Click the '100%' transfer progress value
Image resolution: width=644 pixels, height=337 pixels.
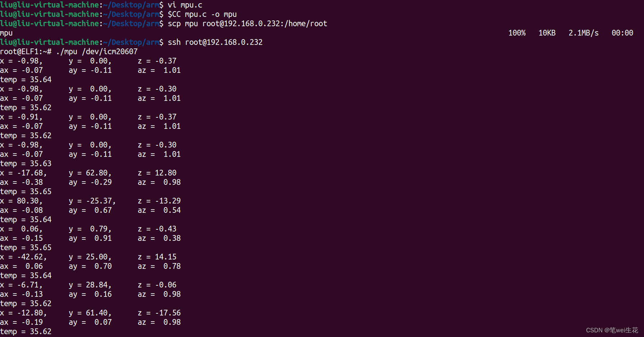point(517,33)
